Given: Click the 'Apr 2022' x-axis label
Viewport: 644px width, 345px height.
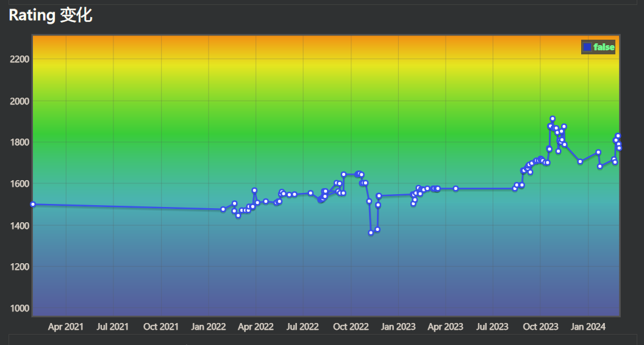Looking at the screenshot, I should (x=256, y=327).
